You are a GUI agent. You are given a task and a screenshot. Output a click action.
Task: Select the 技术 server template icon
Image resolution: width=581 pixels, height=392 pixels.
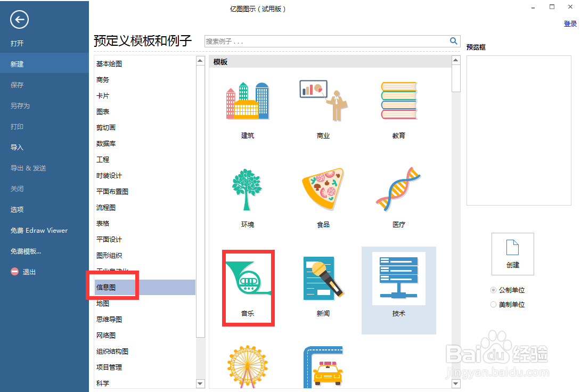pyautogui.click(x=399, y=278)
